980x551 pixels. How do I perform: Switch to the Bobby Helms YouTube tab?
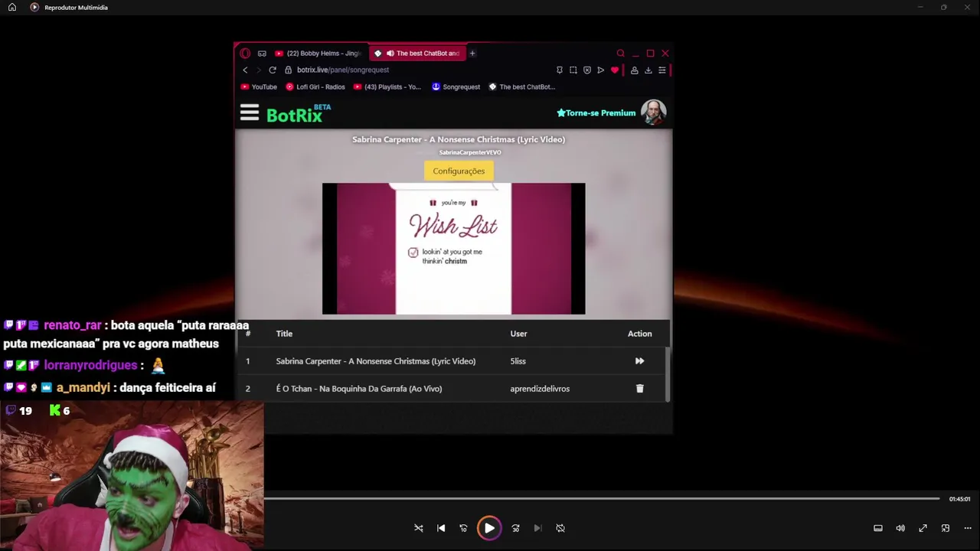[318, 54]
